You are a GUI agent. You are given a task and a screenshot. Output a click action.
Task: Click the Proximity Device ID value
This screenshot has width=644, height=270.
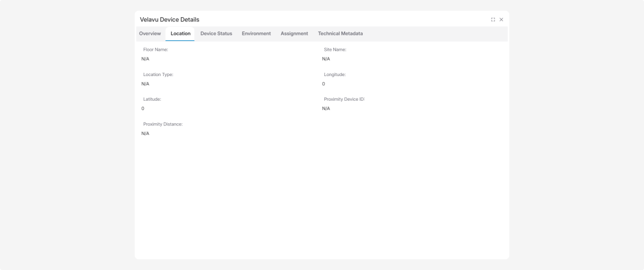[x=326, y=109]
